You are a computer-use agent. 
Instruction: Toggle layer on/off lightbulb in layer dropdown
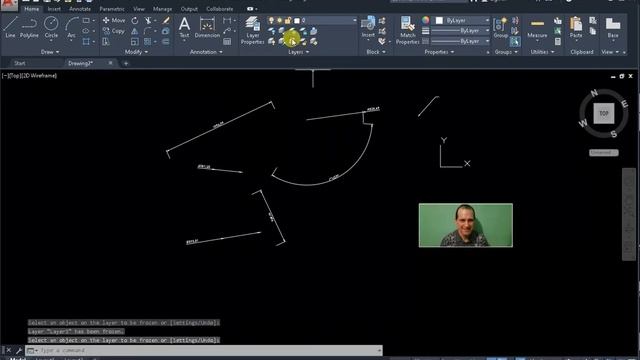click(271, 20)
